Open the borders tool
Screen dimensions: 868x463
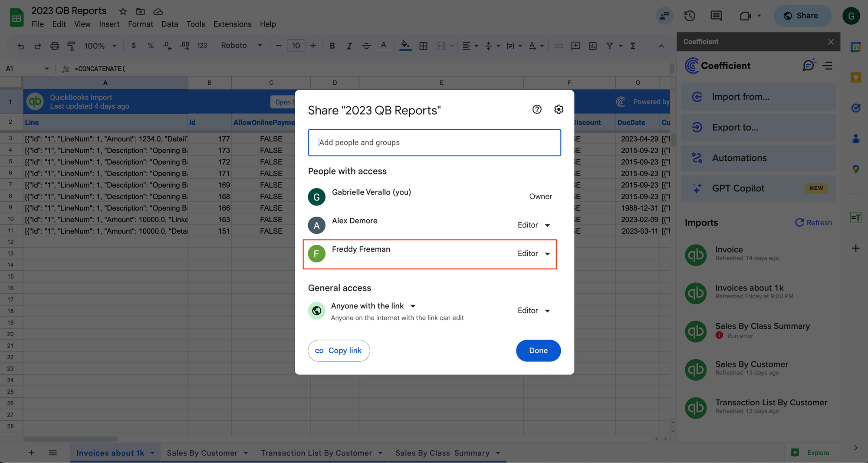(x=423, y=46)
